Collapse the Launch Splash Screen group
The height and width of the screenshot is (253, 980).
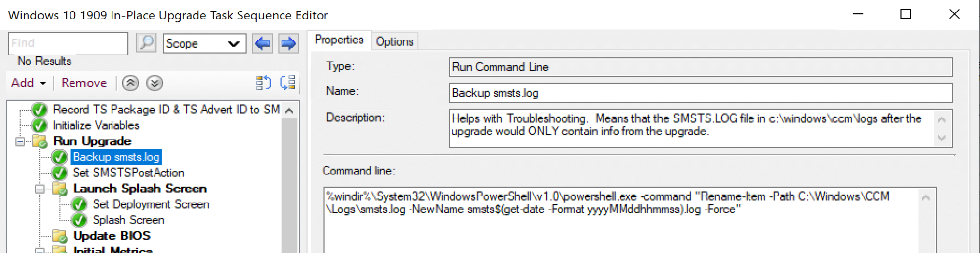coord(40,189)
